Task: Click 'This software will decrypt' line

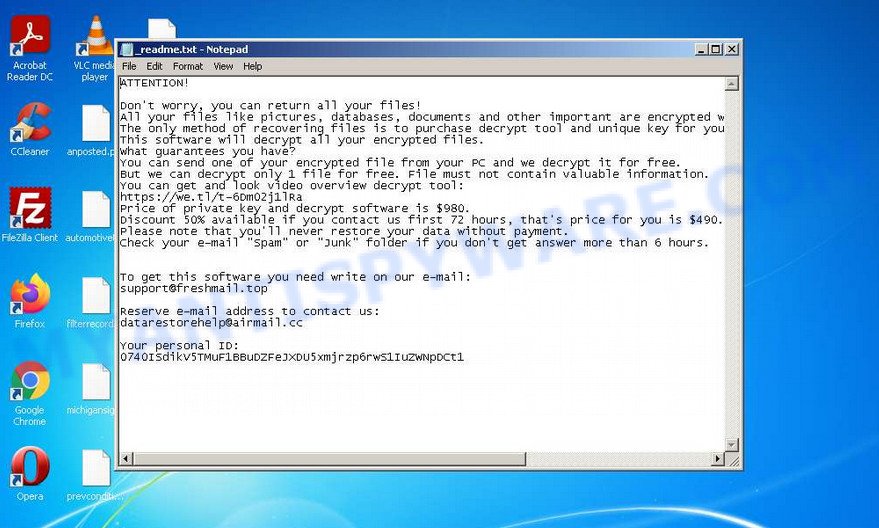Action: (302, 140)
